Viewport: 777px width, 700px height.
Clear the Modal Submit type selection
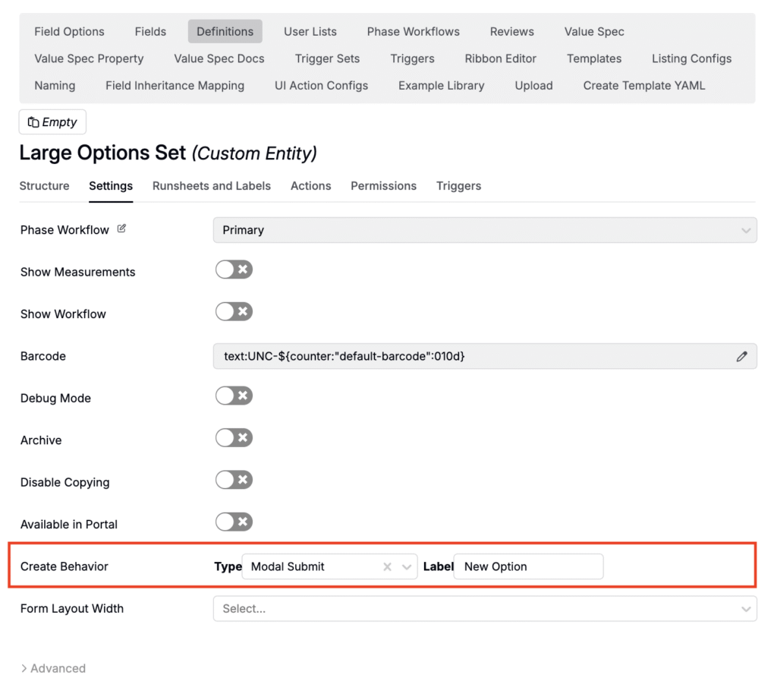[387, 567]
